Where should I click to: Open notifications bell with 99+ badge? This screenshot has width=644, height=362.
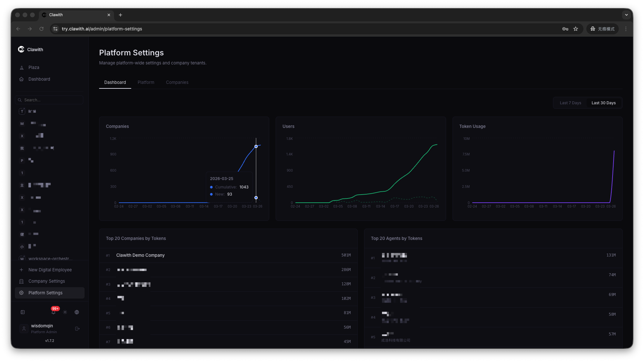pyautogui.click(x=53, y=312)
